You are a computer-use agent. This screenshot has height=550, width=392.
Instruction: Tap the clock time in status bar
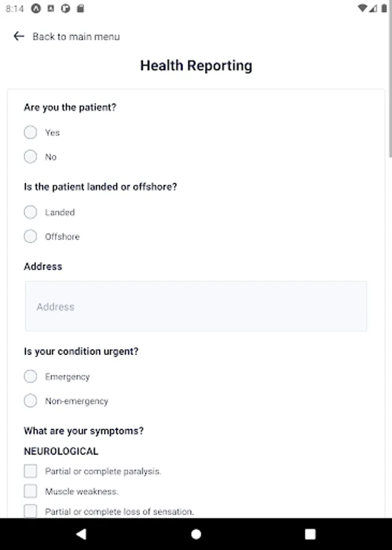(x=15, y=9)
